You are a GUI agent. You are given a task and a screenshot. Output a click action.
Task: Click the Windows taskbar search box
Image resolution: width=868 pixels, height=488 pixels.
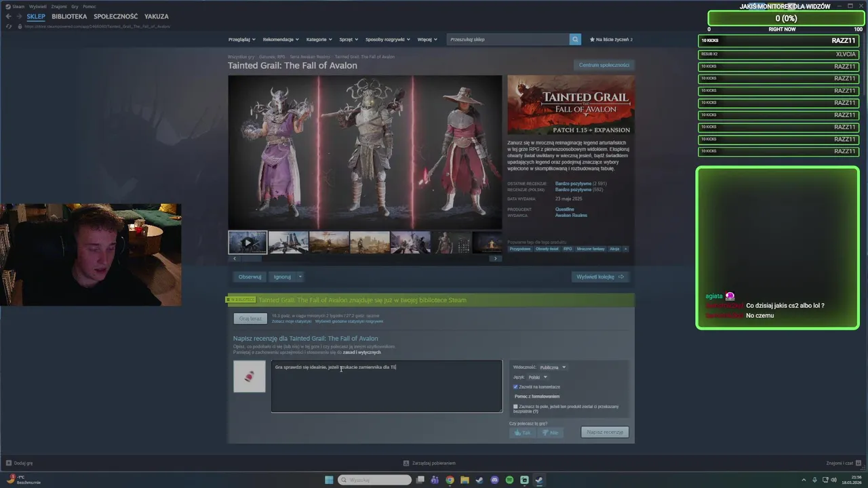click(375, 480)
